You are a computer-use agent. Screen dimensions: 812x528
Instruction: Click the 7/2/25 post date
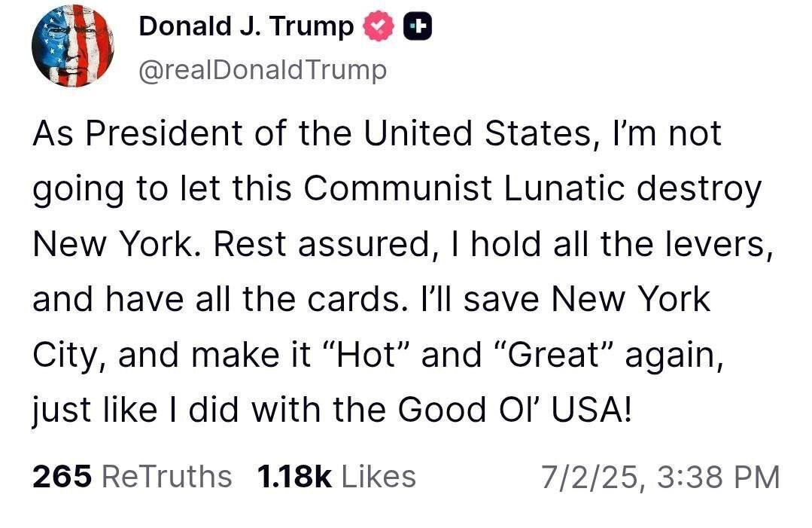point(588,477)
